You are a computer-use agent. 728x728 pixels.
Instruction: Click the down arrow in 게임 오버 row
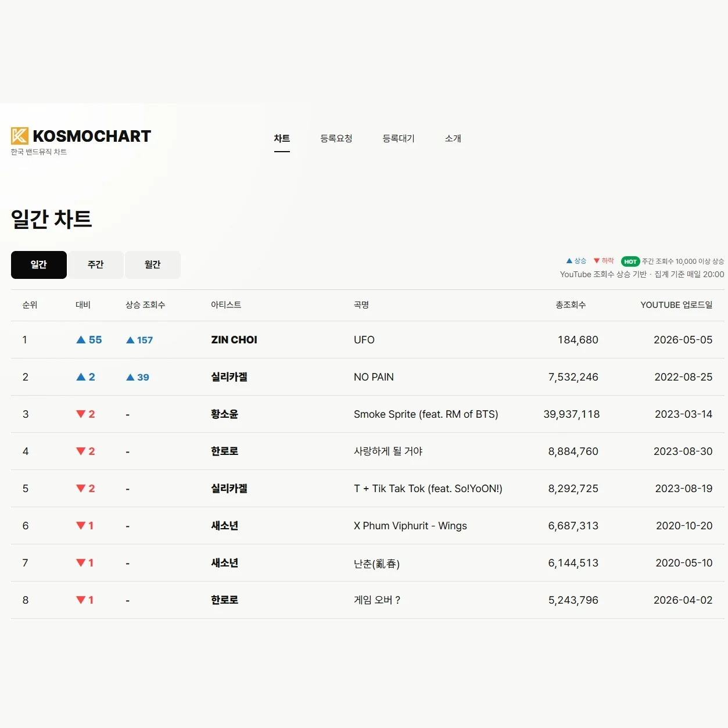(81, 600)
